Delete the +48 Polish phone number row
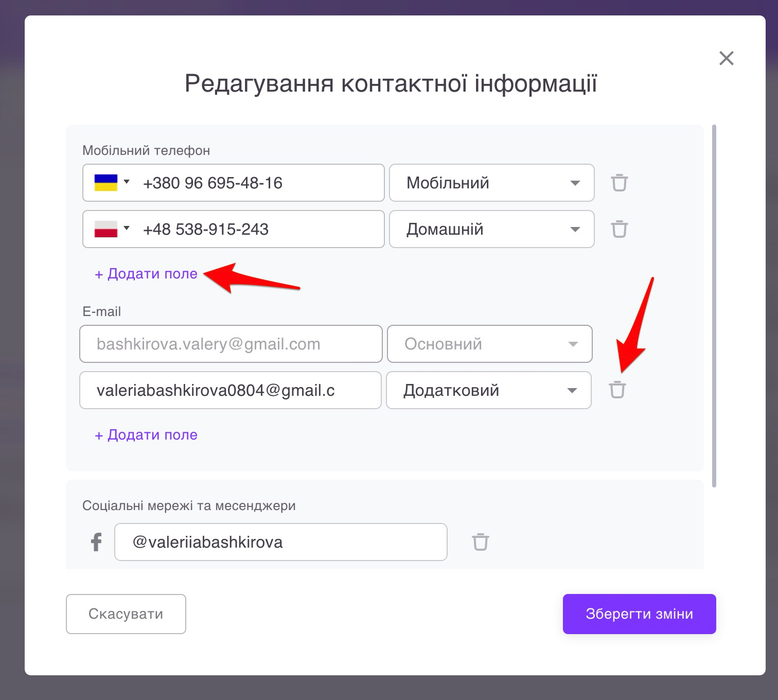This screenshot has width=778, height=700. click(x=619, y=229)
